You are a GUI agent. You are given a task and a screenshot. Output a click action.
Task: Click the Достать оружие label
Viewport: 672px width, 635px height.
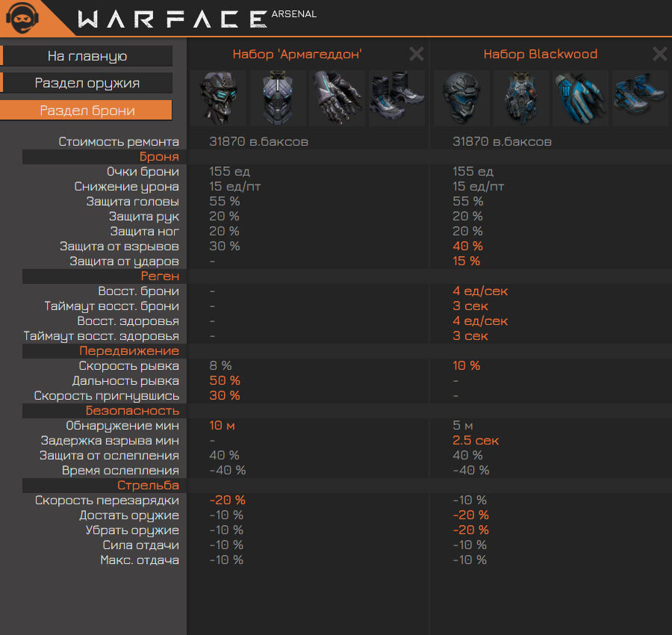pos(129,515)
